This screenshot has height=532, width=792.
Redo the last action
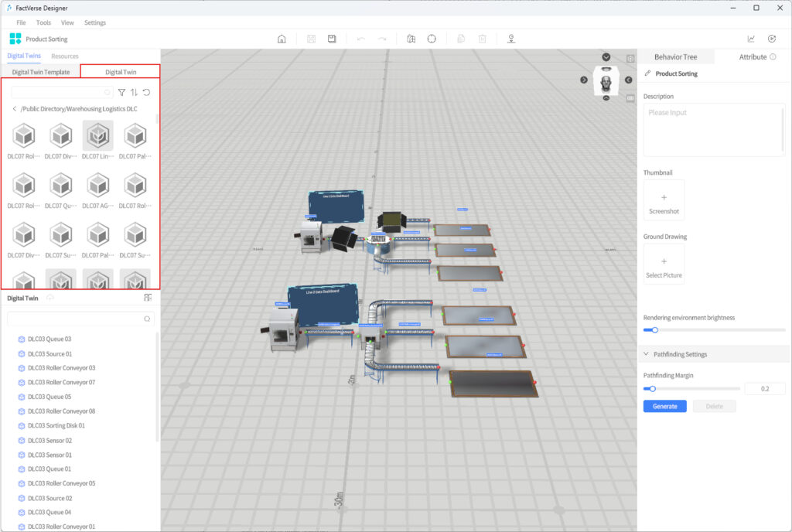(x=382, y=39)
